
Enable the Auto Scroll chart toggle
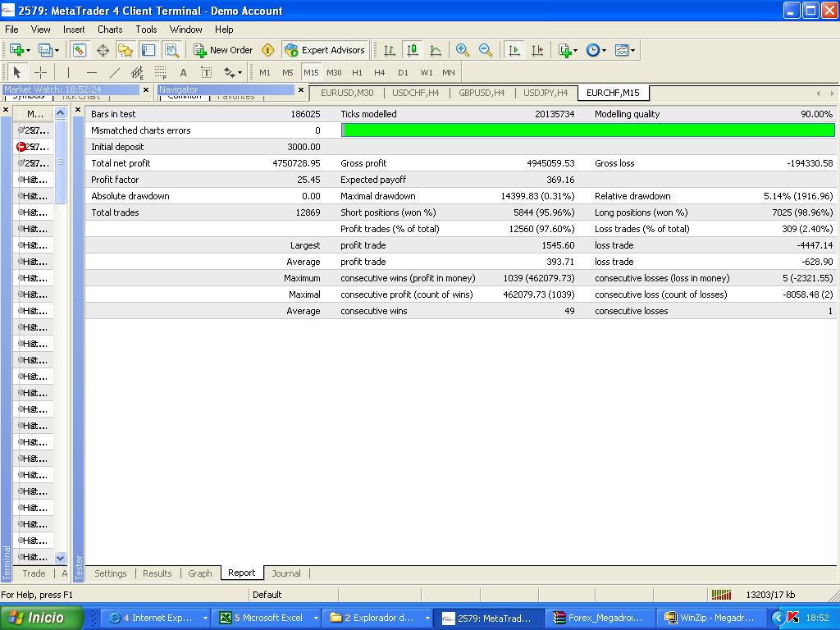pos(514,50)
